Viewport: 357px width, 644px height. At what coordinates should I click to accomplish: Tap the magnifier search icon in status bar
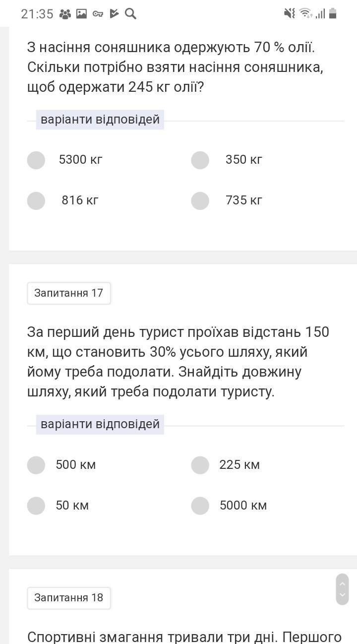point(130,14)
